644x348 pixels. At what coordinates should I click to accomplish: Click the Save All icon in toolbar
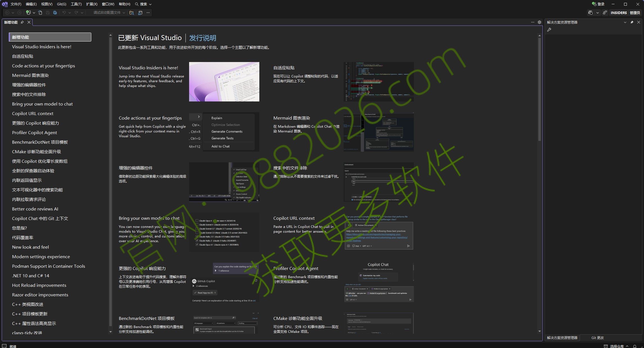coord(55,13)
